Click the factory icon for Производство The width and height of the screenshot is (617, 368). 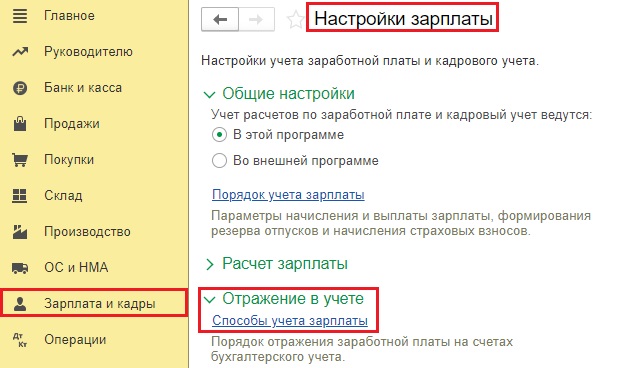(20, 231)
